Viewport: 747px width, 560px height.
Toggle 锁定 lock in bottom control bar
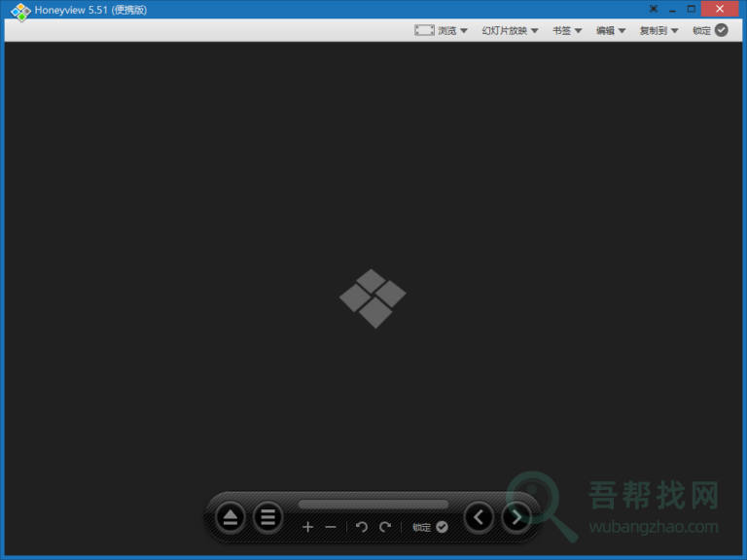[430, 527]
